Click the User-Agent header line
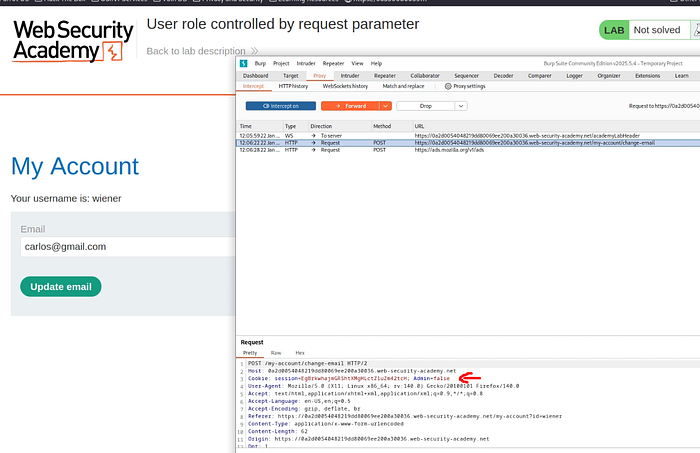This screenshot has width=700, height=453. coord(383,386)
